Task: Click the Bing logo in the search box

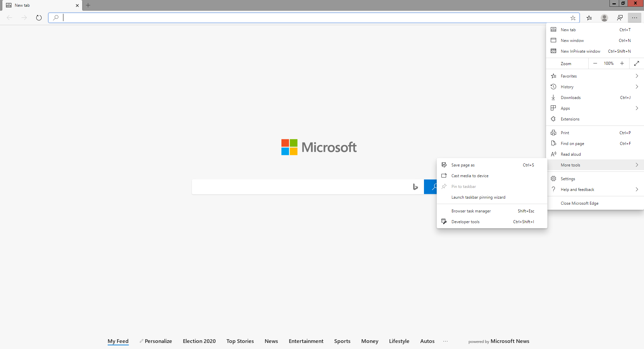Action: tap(416, 187)
